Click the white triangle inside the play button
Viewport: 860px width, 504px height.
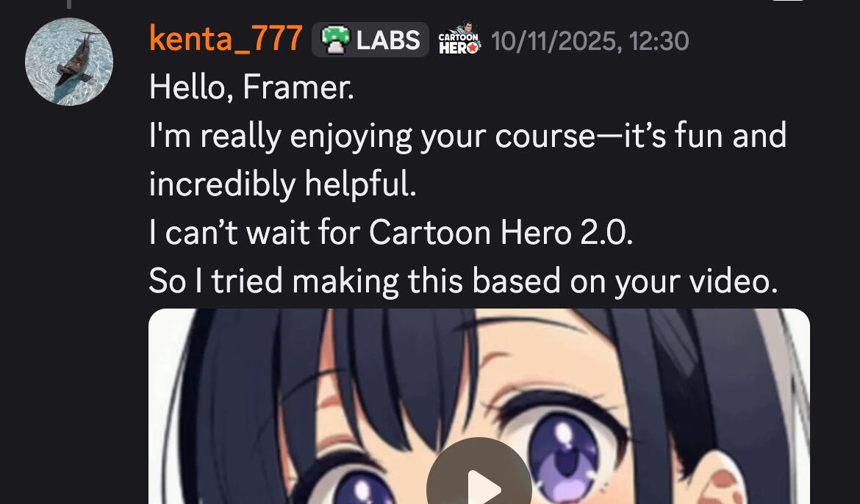[x=483, y=487]
